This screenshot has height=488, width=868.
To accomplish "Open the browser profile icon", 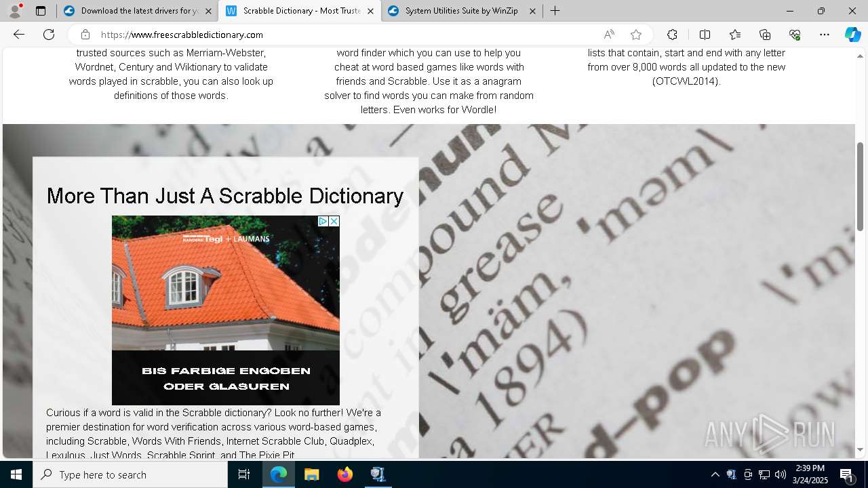I will 15,11.
